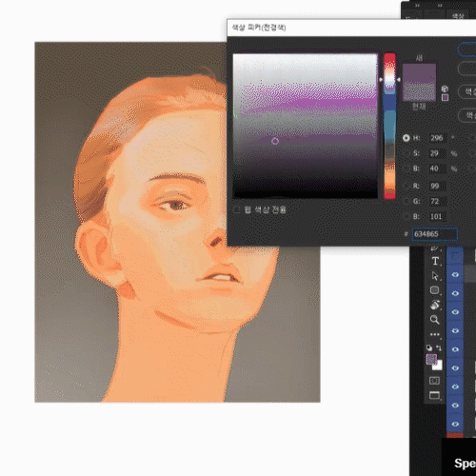This screenshot has height=476, width=476.
Task: Click the hex field showing 634865
Action: 434,234
